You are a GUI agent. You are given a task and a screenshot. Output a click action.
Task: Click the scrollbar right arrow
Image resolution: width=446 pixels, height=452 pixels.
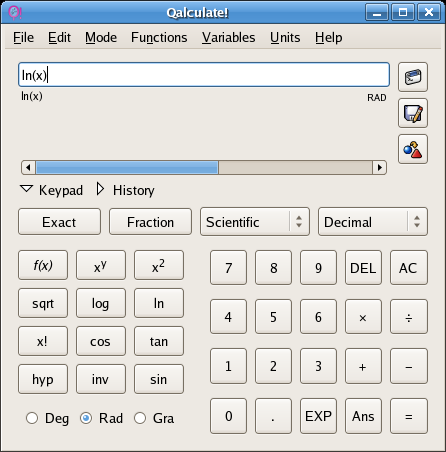click(379, 167)
